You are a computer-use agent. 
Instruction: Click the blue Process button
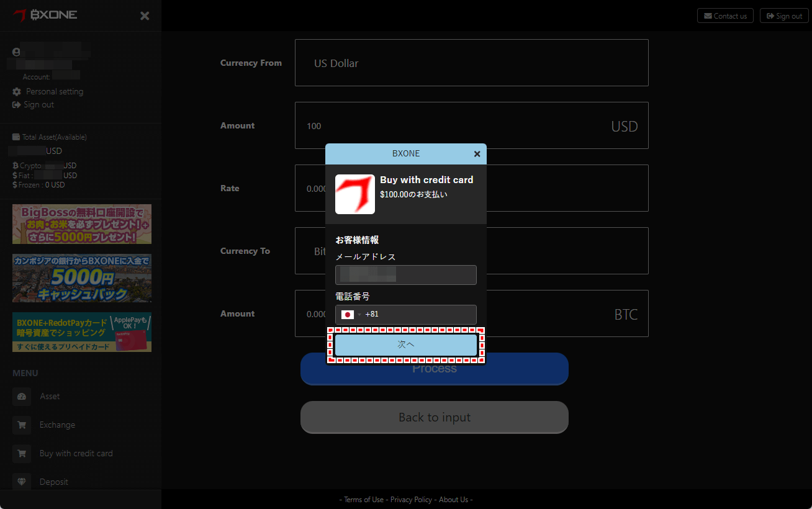pos(435,369)
